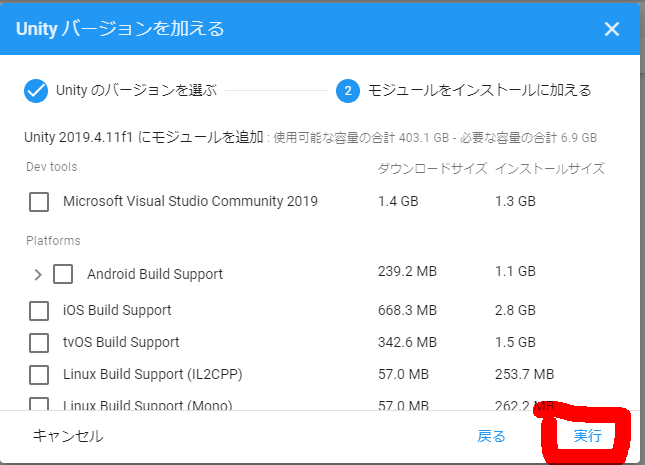Click the '1.1 GB' install size value
The width and height of the screenshot is (645, 465).
point(515,271)
